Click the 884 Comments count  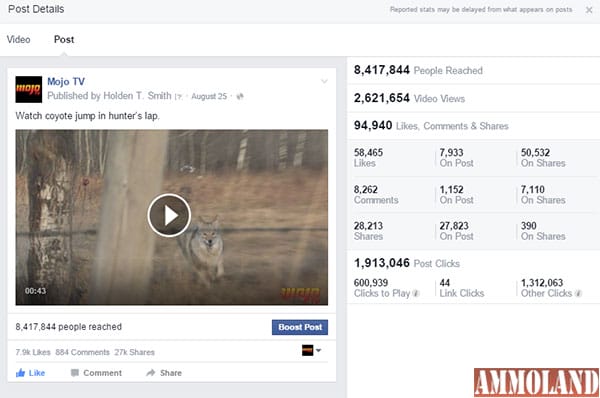(x=82, y=352)
